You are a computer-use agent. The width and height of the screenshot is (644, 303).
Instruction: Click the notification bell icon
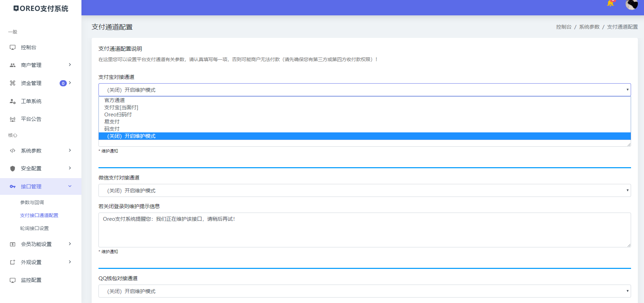pyautogui.click(x=610, y=4)
